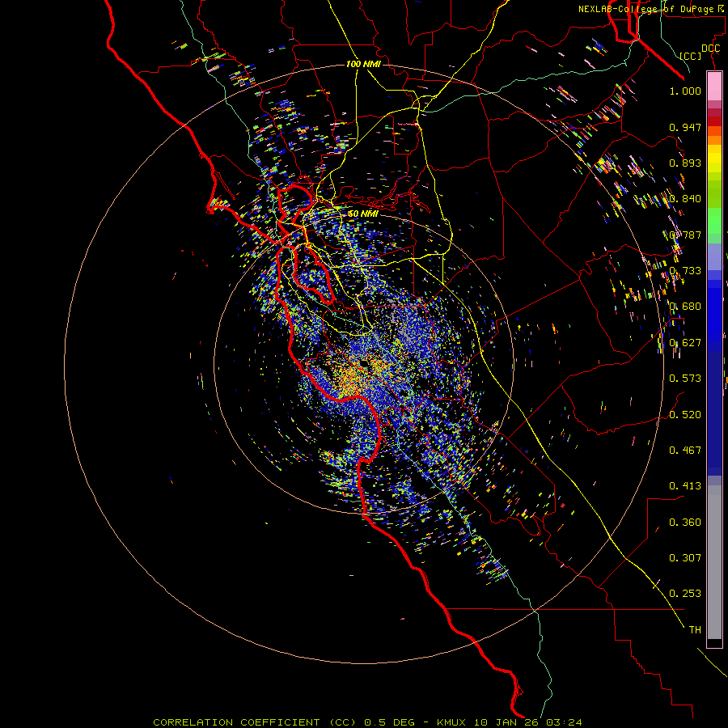The height and width of the screenshot is (728, 728).
Task: Click the 0.520 legend value
Action: coord(685,415)
